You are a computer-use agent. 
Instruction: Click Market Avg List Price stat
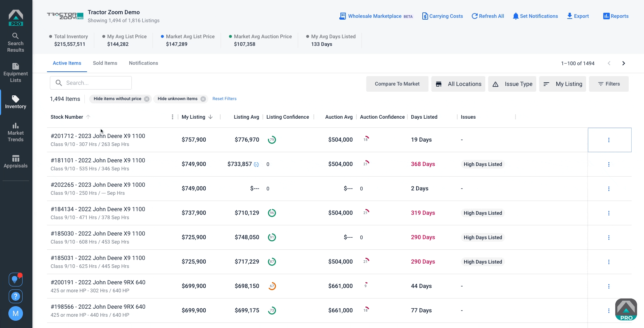pos(188,40)
